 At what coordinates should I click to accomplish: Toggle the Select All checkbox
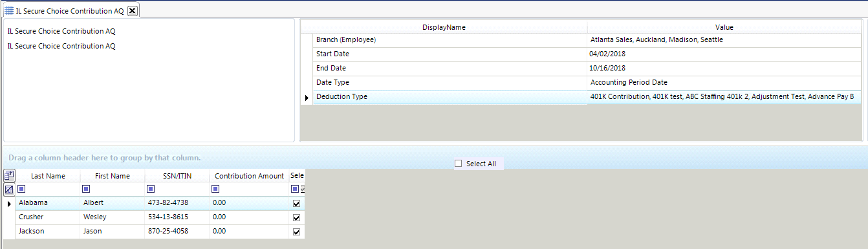459,164
